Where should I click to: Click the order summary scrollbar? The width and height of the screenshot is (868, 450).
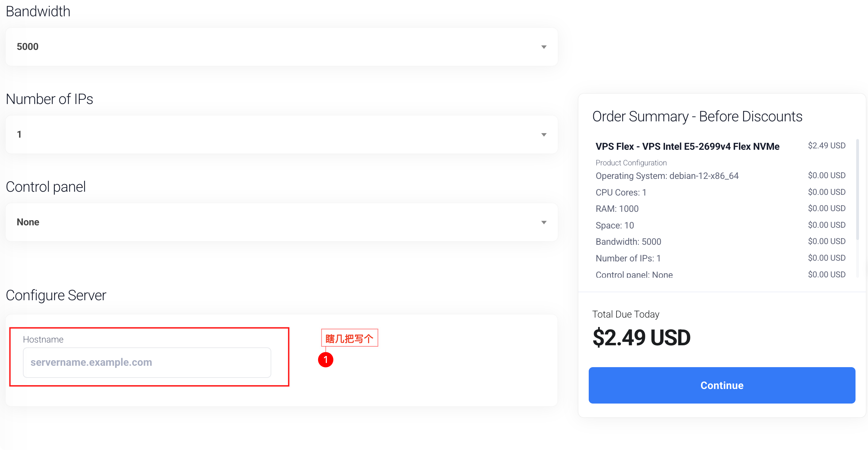click(x=857, y=189)
